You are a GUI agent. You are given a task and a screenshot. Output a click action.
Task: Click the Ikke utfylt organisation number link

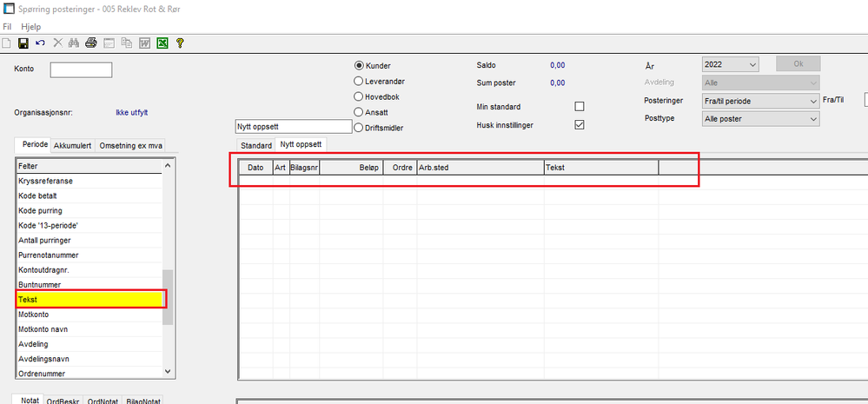pyautogui.click(x=132, y=112)
